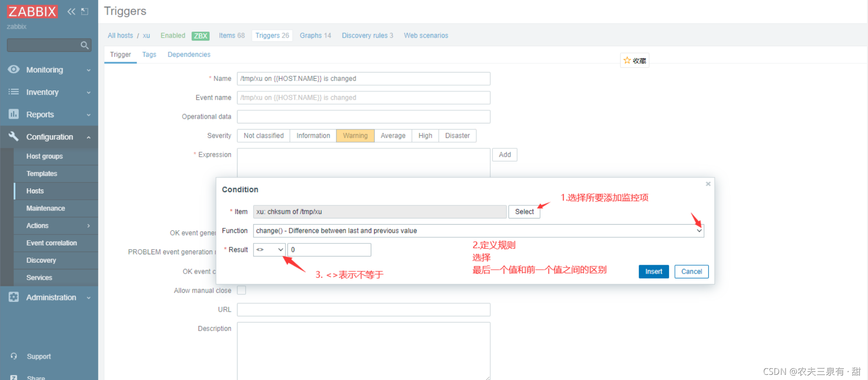Set severity to High

coord(425,136)
